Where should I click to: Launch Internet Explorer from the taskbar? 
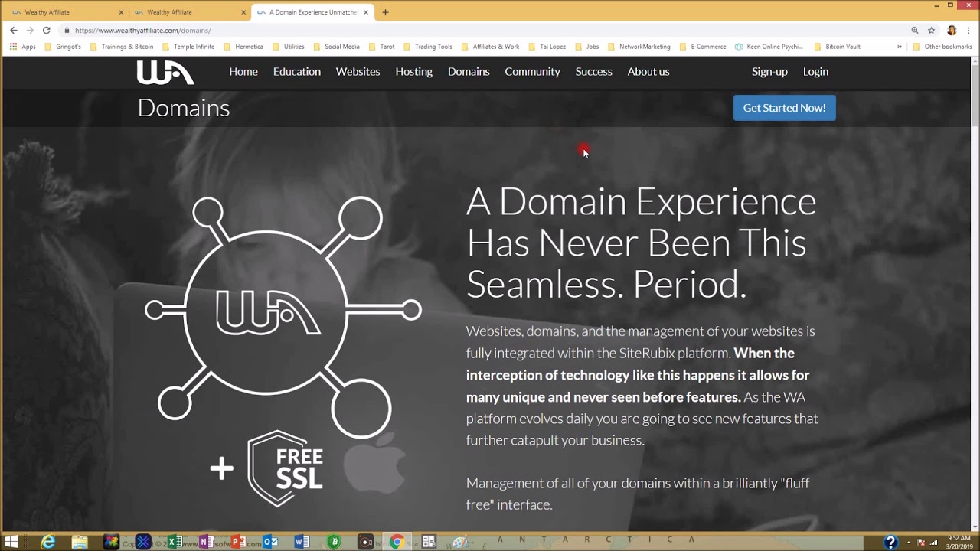coord(48,542)
